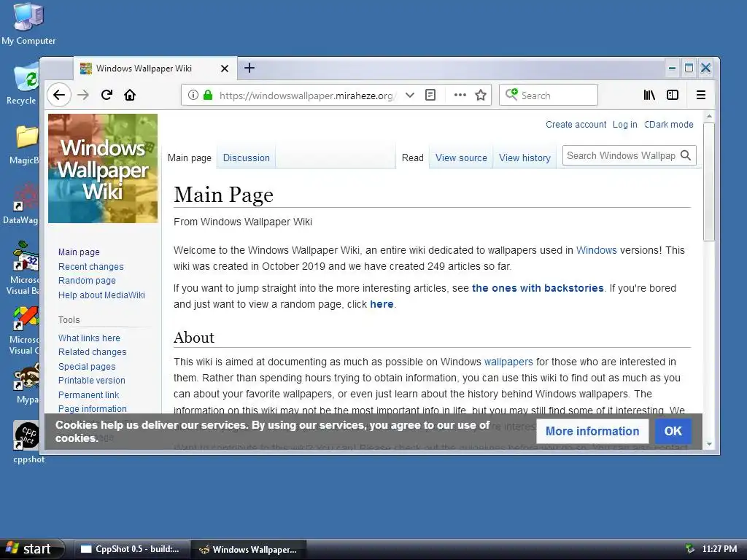Switch to the Main page tab
Screen dimensions: 747x560
click(x=190, y=157)
